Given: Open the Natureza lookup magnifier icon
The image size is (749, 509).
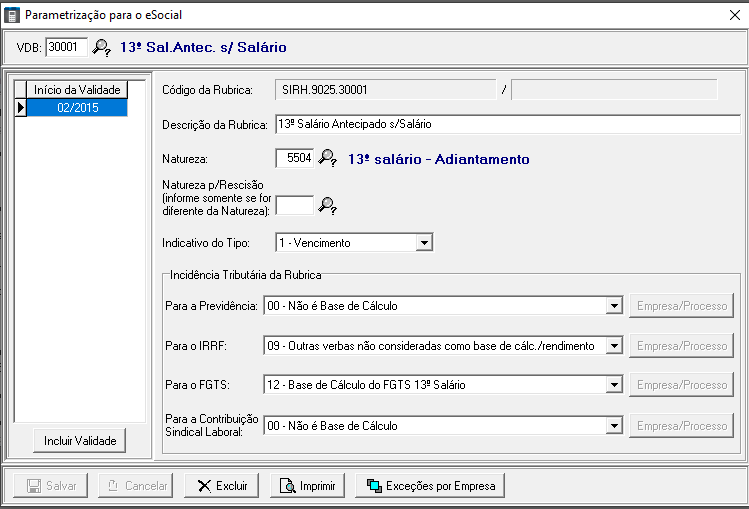Looking at the screenshot, I should [x=328, y=158].
